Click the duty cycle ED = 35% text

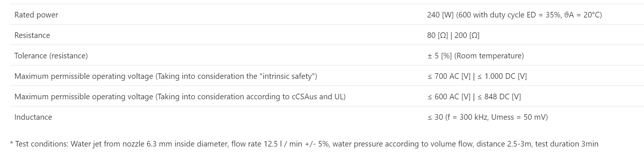pos(526,15)
